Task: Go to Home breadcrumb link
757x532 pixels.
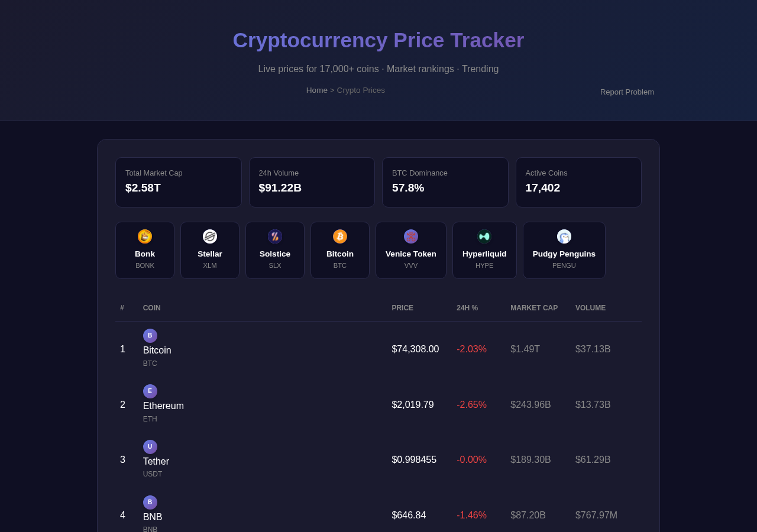Action: click(317, 90)
